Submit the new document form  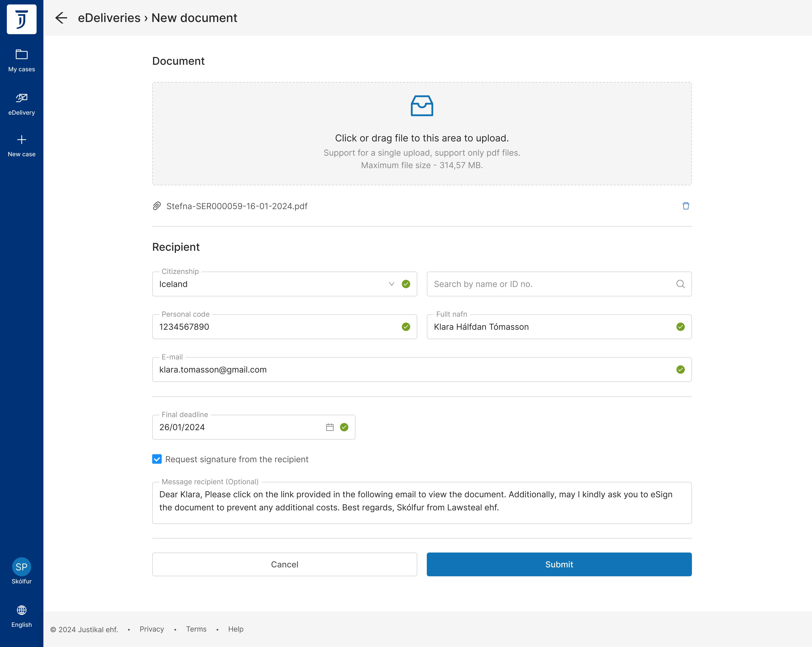[559, 565]
